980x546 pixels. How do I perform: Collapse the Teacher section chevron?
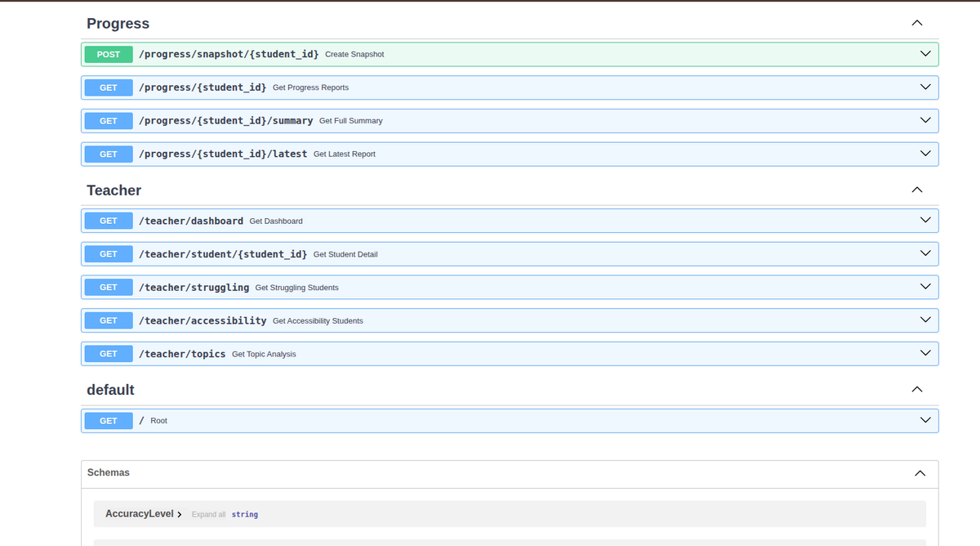[x=917, y=190]
